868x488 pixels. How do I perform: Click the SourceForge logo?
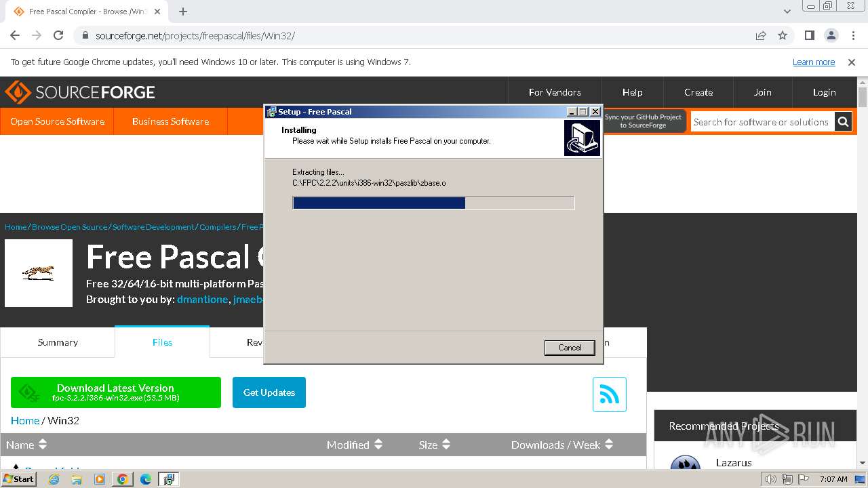[80, 92]
